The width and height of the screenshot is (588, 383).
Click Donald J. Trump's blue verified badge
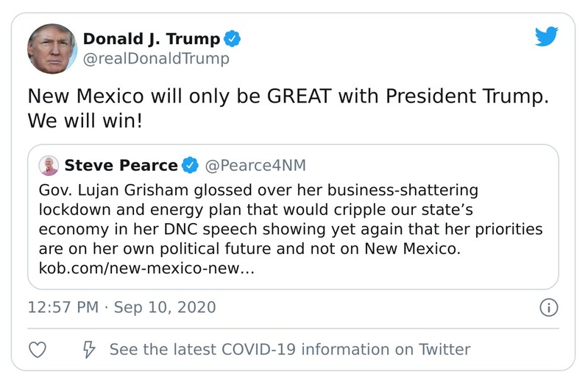tap(233, 39)
